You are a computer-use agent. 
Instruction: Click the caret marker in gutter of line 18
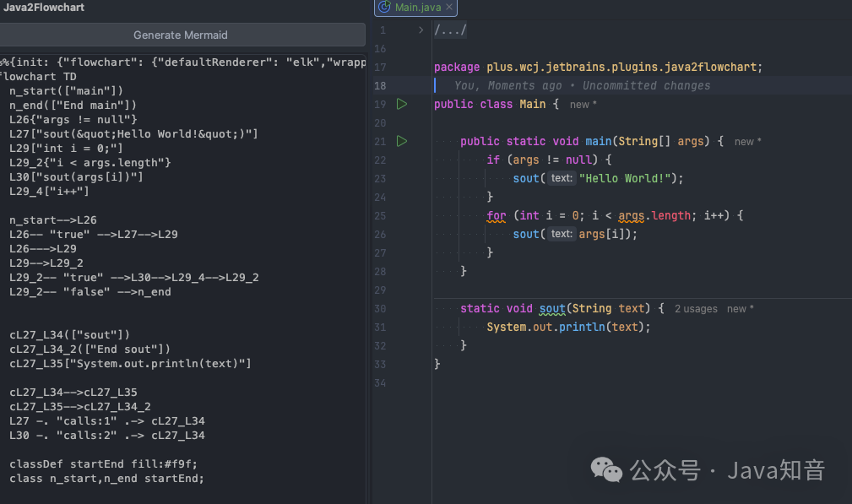click(x=433, y=85)
